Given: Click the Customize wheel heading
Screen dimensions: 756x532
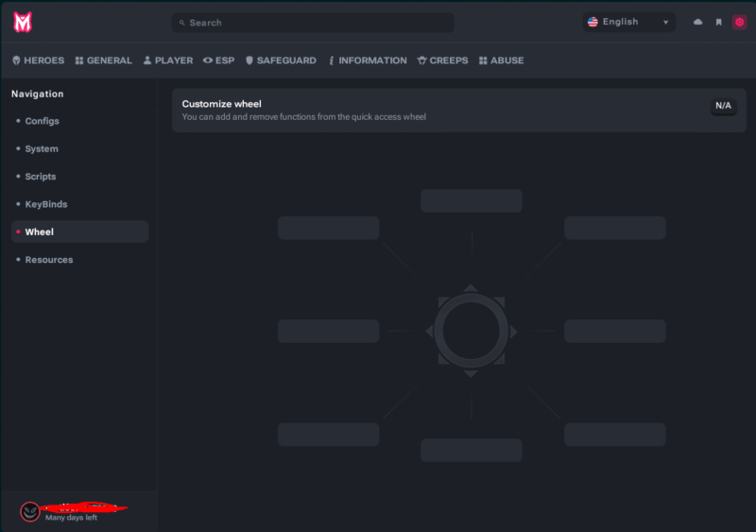Looking at the screenshot, I should tap(221, 104).
